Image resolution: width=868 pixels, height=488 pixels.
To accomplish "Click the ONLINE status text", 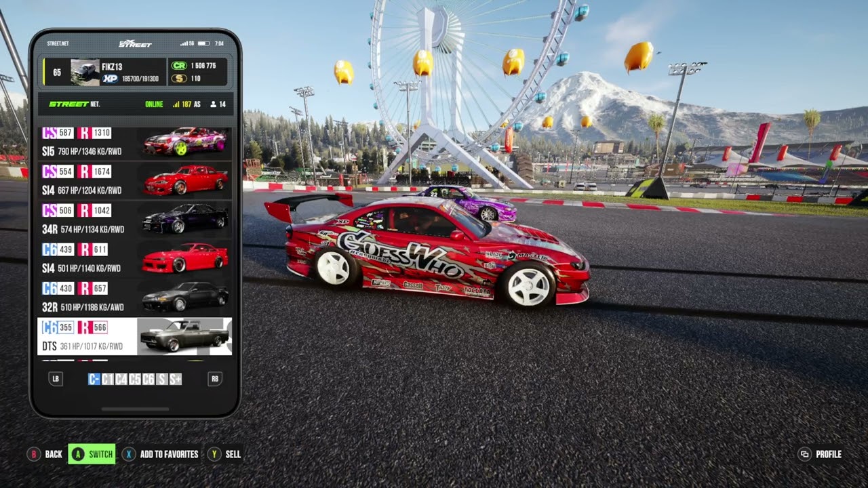I will [154, 104].
